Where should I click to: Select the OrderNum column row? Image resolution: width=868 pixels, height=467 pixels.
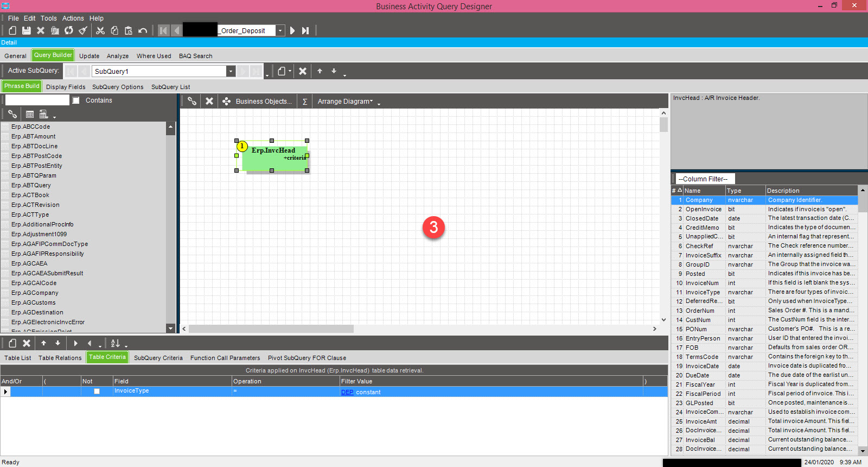(764, 311)
